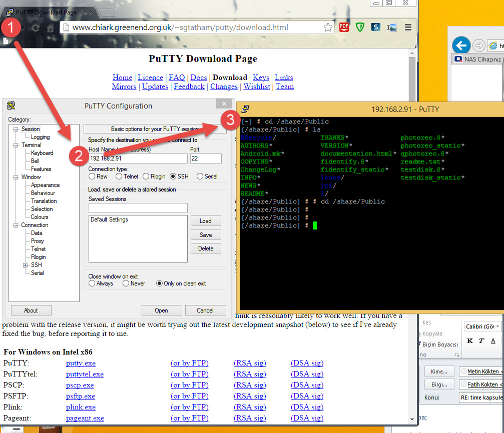The height and width of the screenshot is (433, 504).
Task: Tick checkbox beside Metin Kökten recipient
Action: [x=464, y=371]
